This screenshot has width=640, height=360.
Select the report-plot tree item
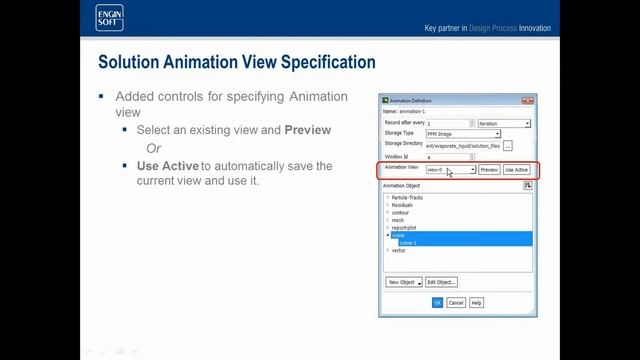(404, 228)
